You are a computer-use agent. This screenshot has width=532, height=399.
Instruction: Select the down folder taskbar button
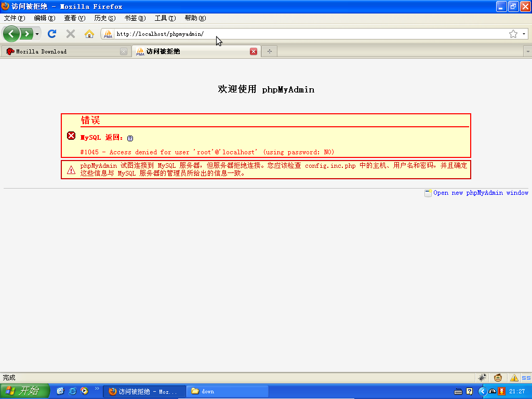[x=228, y=392]
